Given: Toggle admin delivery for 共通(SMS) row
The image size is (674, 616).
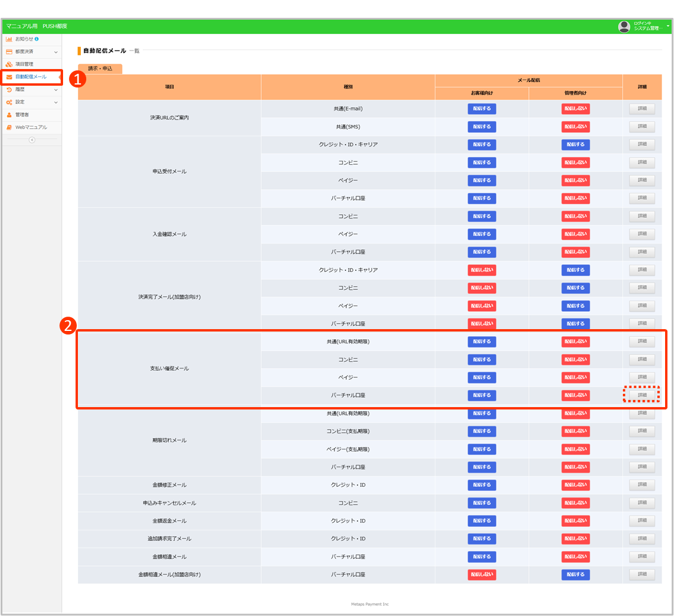Looking at the screenshot, I should (575, 127).
